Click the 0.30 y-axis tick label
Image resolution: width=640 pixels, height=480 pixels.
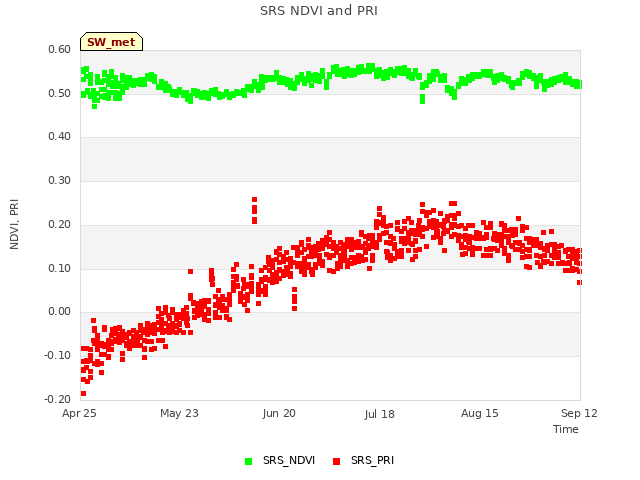60,180
